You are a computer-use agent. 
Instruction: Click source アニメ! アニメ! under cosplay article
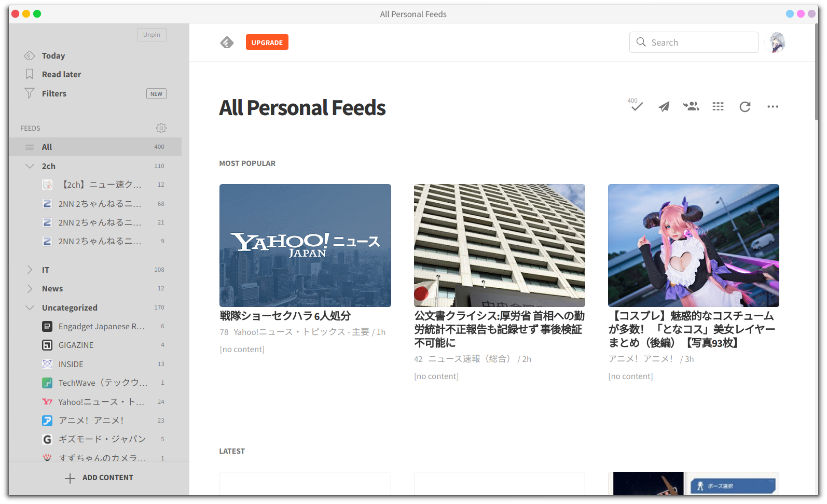pos(641,359)
